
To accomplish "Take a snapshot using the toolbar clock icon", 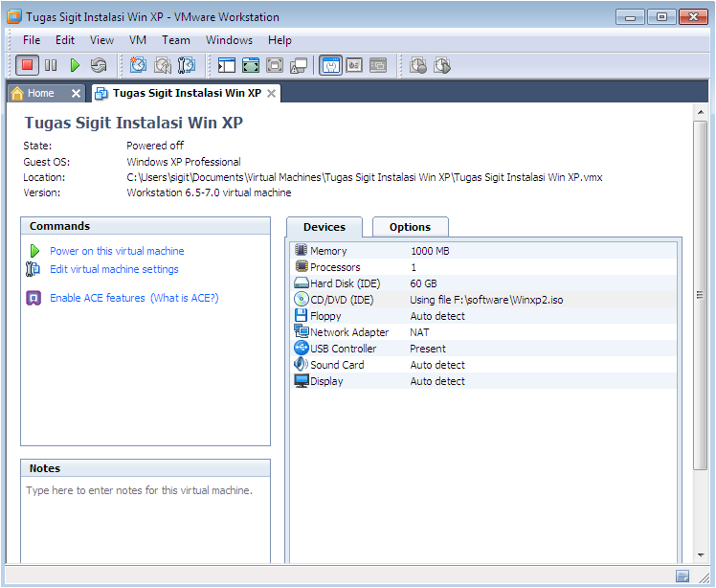I will coord(138,65).
